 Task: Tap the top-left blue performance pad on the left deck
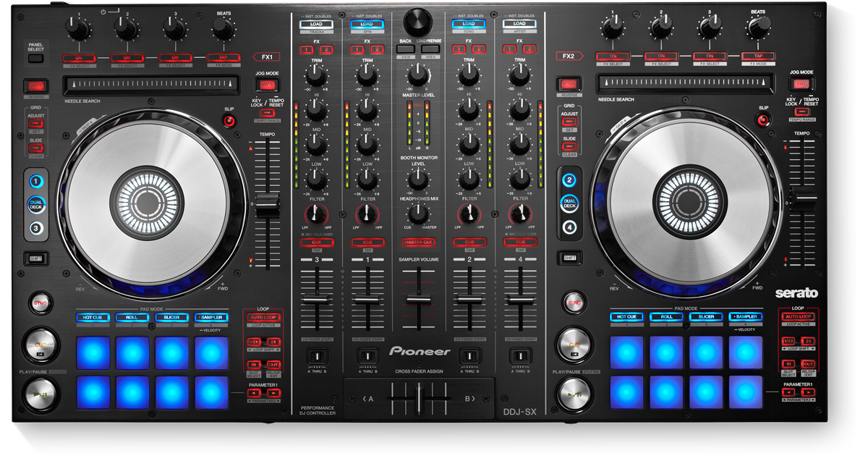tap(93, 352)
